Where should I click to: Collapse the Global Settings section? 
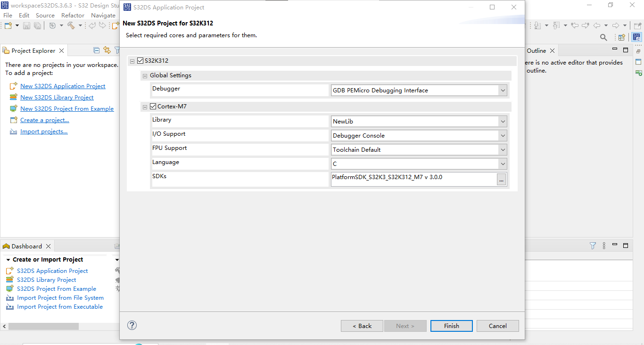pyautogui.click(x=145, y=76)
